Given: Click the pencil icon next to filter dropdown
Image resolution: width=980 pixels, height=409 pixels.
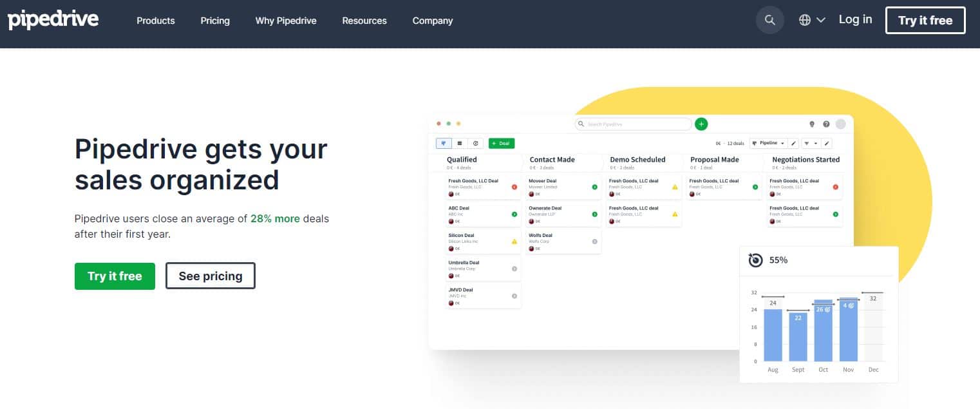Looking at the screenshot, I should click(x=827, y=143).
